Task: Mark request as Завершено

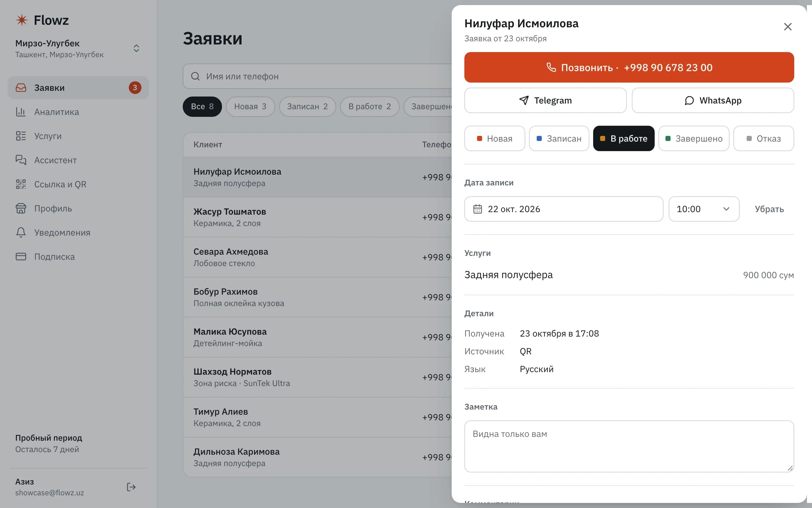Action: (694, 138)
